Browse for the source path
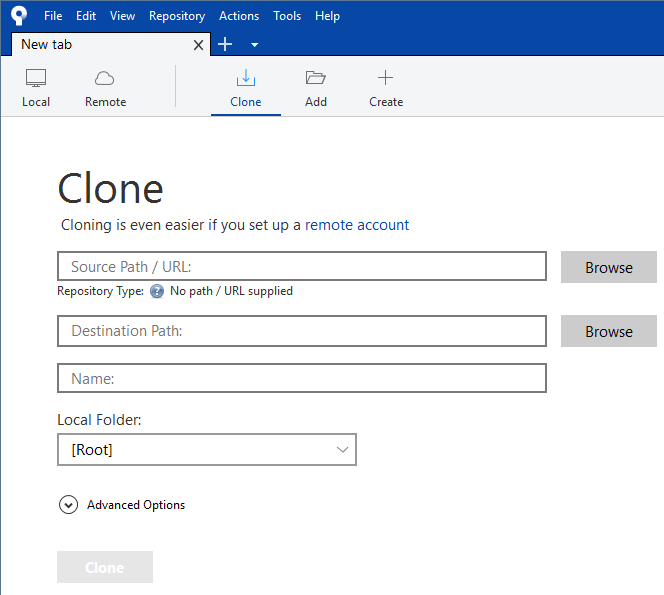664x595 pixels. (x=609, y=267)
